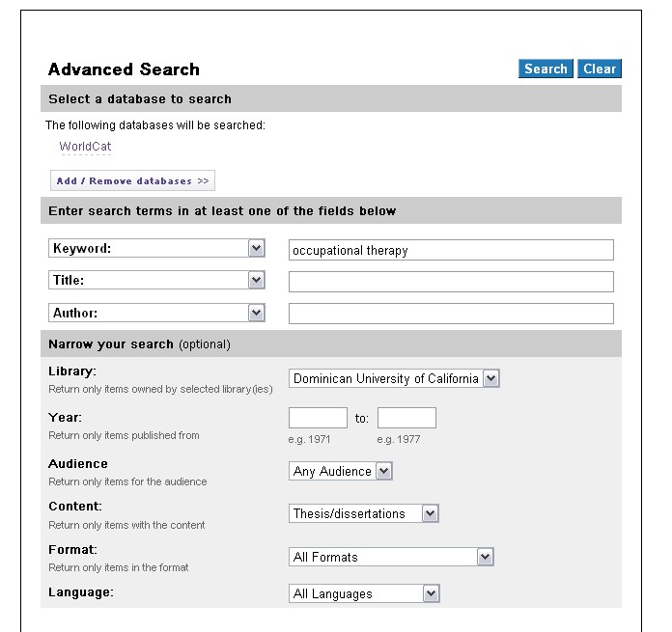Image resolution: width=672 pixels, height=632 pixels.
Task: Open the WorldCat database link
Action: pos(85,147)
